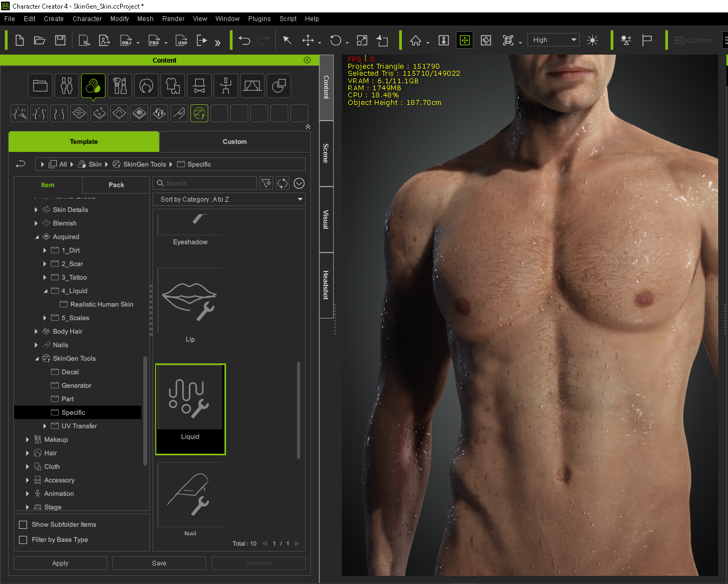Open the Stage content category
Viewport: 728px width, 584px height.
(x=252, y=86)
